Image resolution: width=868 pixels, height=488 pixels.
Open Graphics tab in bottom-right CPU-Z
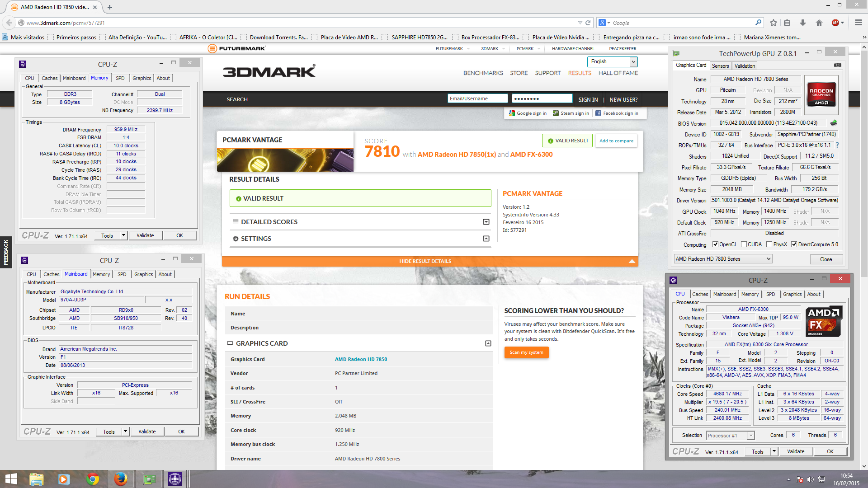pos(792,294)
